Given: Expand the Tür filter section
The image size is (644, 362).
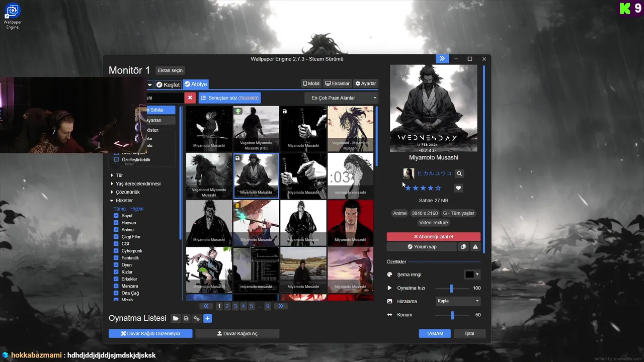Looking at the screenshot, I should coord(117,175).
